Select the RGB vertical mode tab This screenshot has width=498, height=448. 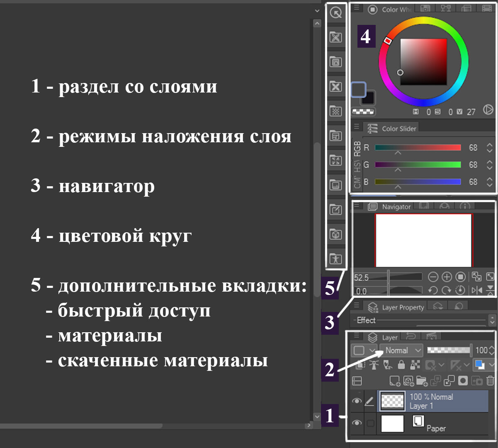pos(357,149)
